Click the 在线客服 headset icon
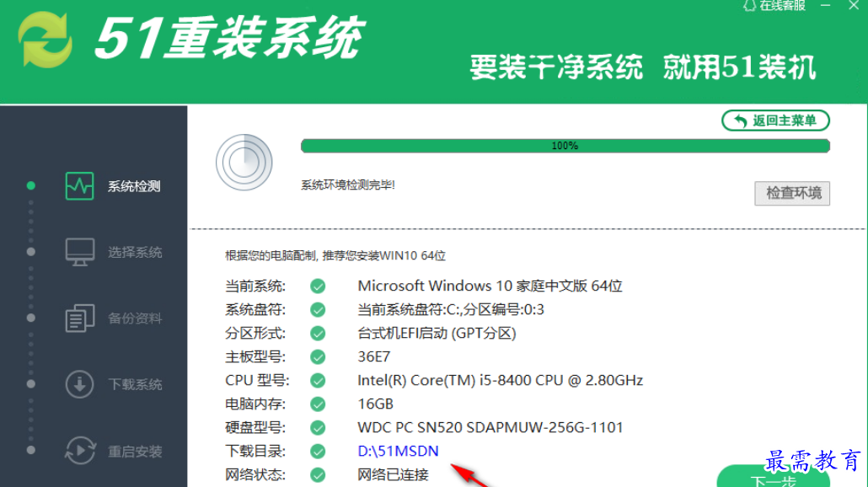Screen dimensions: 868x487 point(749,6)
